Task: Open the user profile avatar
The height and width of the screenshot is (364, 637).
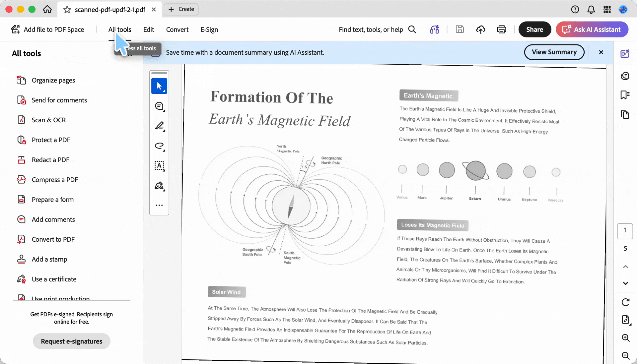Action: (623, 10)
